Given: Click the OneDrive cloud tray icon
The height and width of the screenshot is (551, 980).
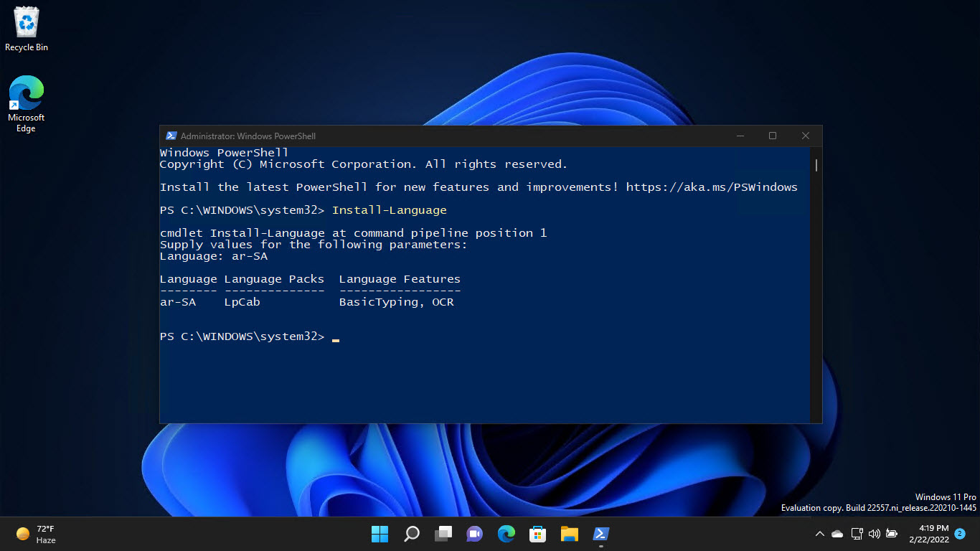Looking at the screenshot, I should click(x=837, y=534).
